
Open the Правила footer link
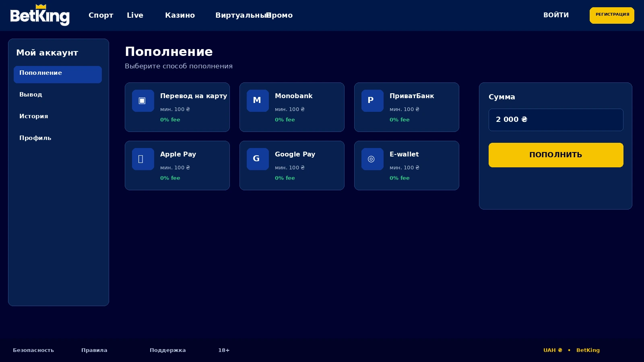[94, 350]
